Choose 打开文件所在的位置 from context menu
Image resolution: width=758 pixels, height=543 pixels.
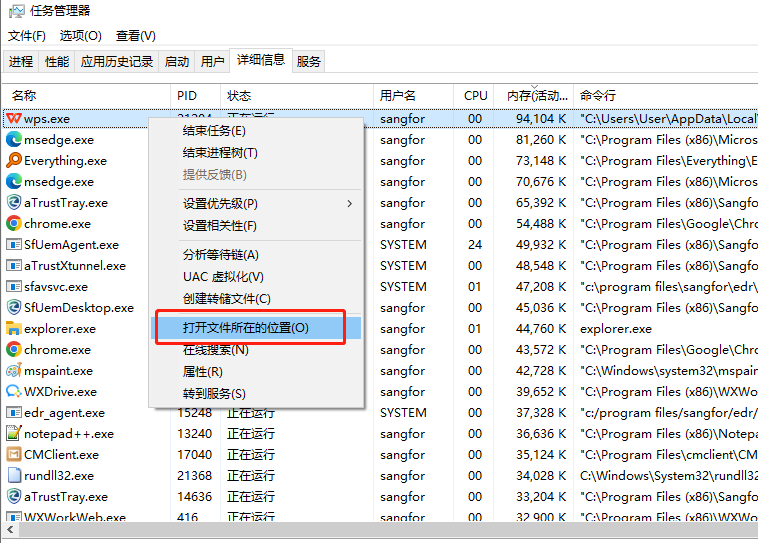(x=246, y=328)
